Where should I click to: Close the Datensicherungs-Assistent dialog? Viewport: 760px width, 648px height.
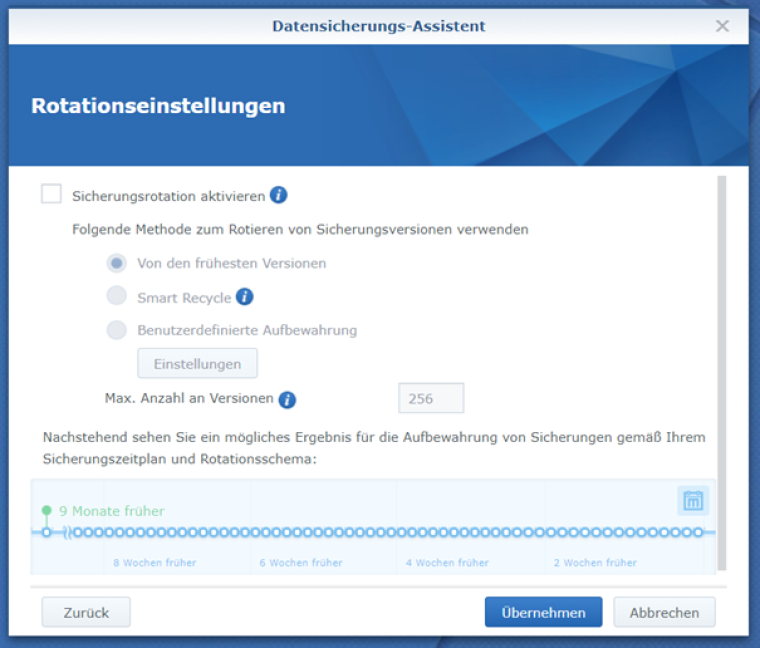pos(722,26)
